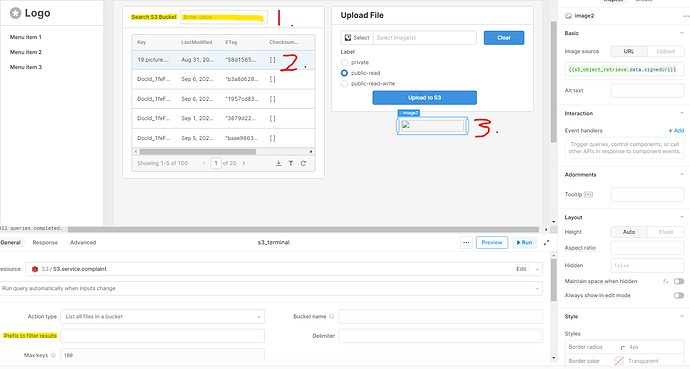The width and height of the screenshot is (690, 369).
Task: Open Menu item 3
Action: pyautogui.click(x=26, y=67)
